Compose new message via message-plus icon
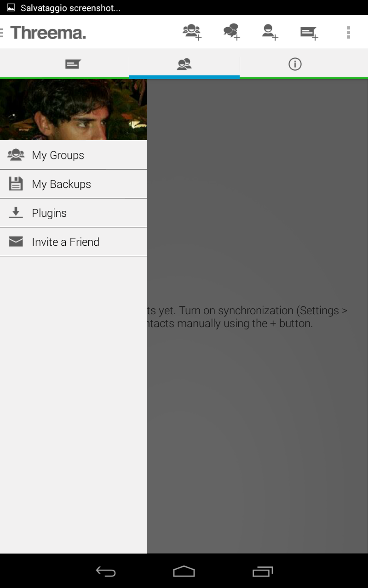Screen dimensions: 368x588 309,32
